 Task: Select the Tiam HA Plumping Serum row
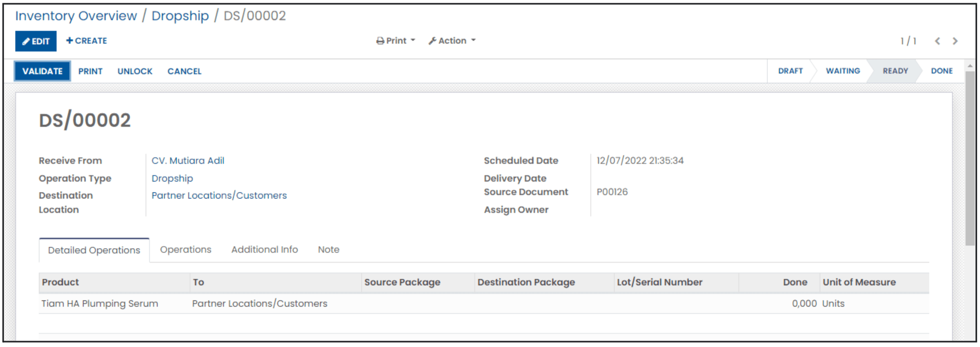pyautogui.click(x=484, y=304)
